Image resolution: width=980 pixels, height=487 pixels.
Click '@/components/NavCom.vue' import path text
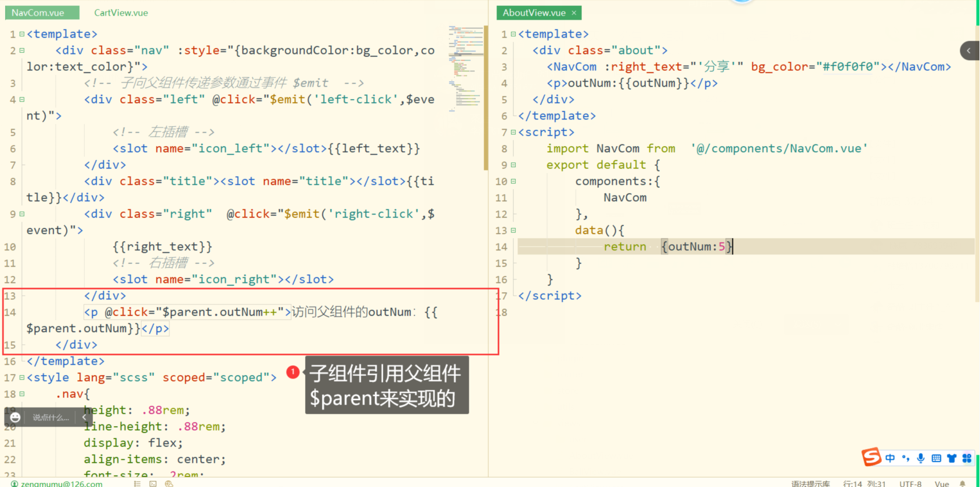pyautogui.click(x=779, y=148)
